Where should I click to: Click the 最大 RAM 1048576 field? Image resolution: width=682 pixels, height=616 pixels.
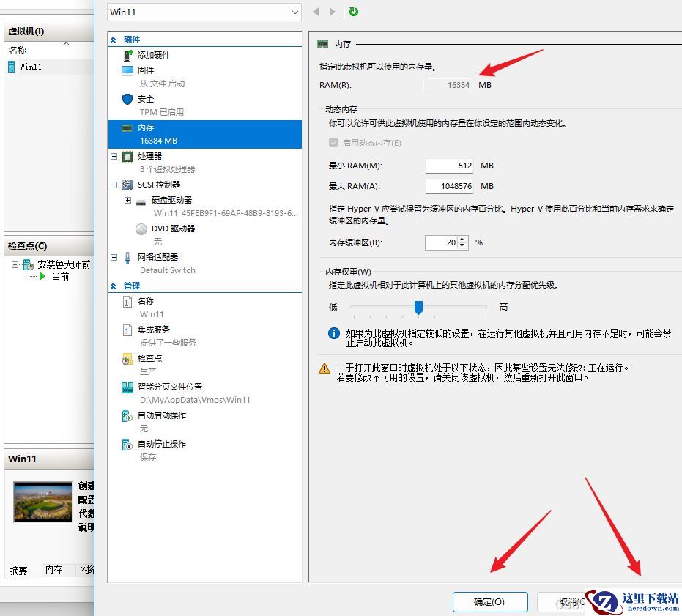click(449, 186)
